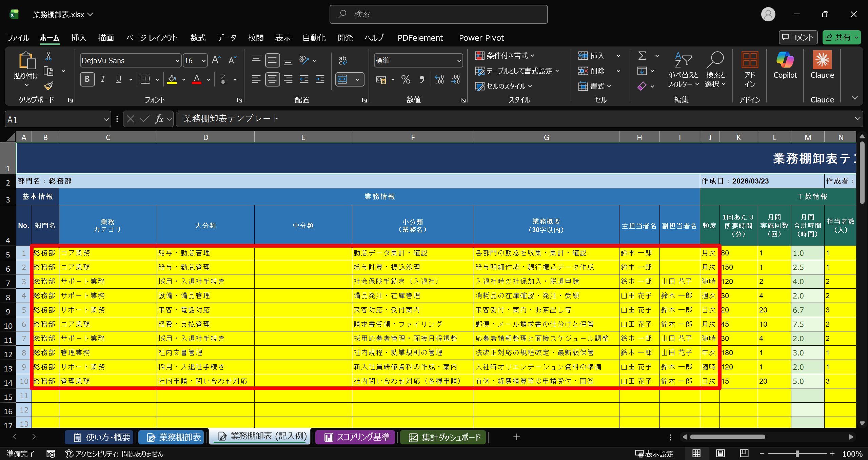Viewport: 868px width, 460px height.
Task: Click the Format Painter brush icon
Action: click(48, 86)
